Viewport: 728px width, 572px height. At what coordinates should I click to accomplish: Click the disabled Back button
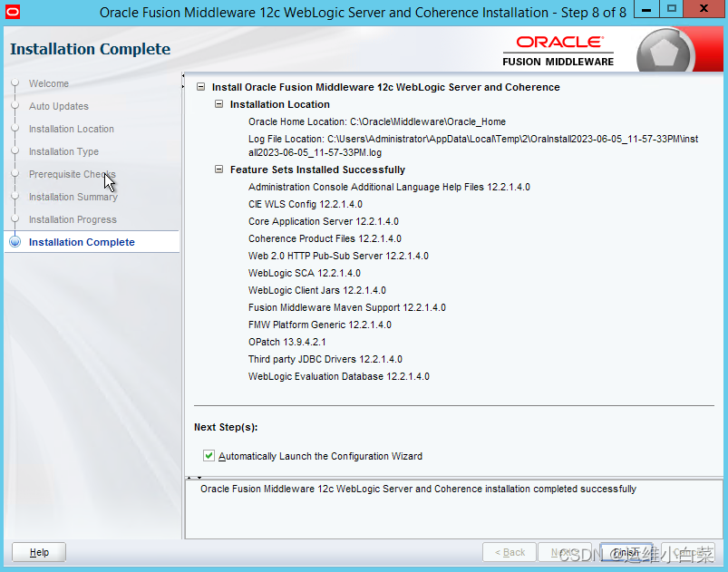click(x=510, y=552)
